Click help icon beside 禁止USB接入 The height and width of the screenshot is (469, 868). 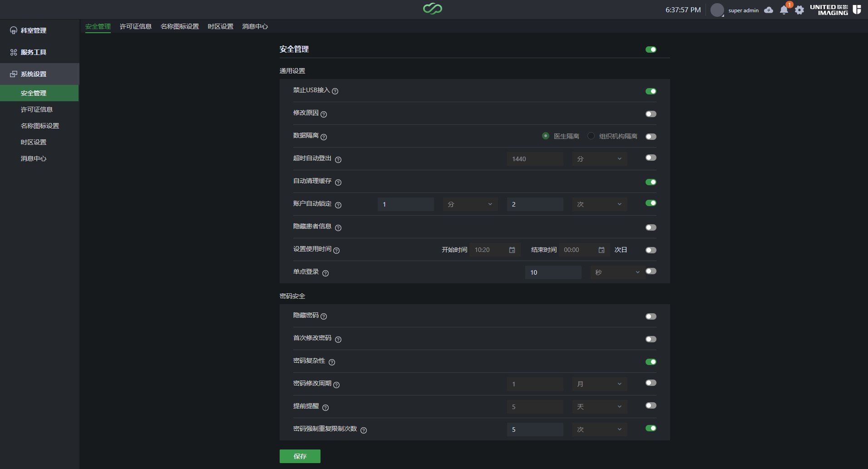click(x=335, y=91)
